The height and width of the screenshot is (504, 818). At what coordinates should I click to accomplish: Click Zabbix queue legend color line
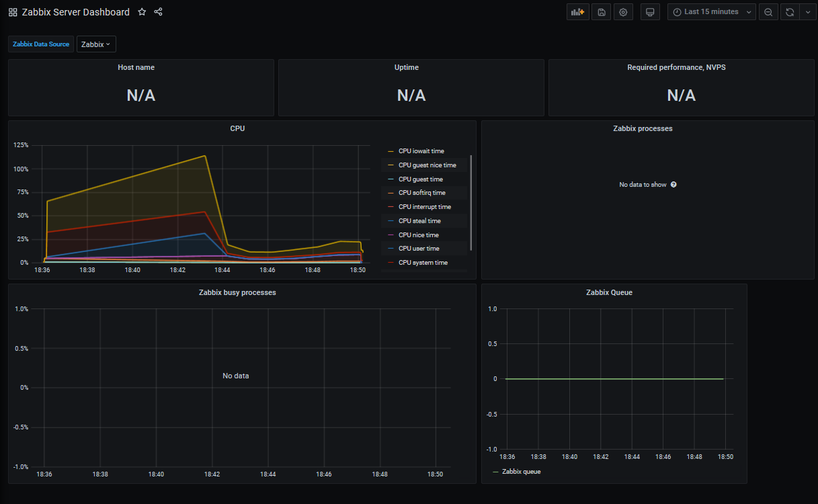[x=496, y=472]
